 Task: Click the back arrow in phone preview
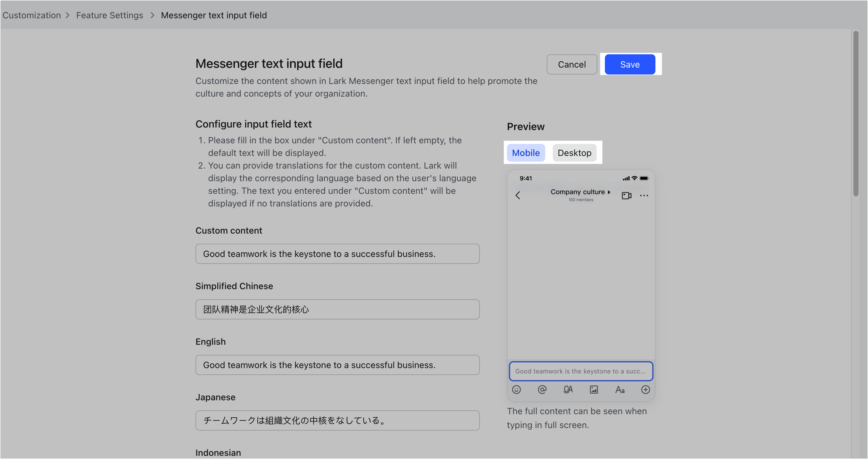[518, 195]
